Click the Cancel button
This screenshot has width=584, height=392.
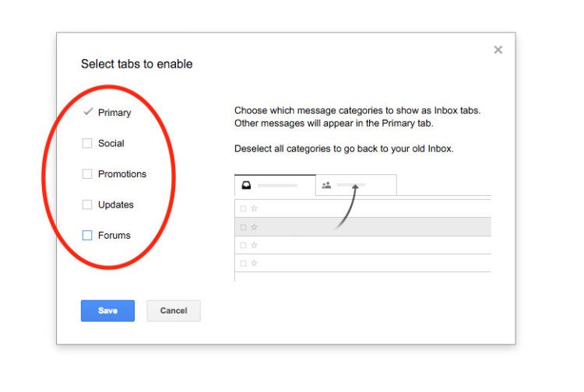174,310
